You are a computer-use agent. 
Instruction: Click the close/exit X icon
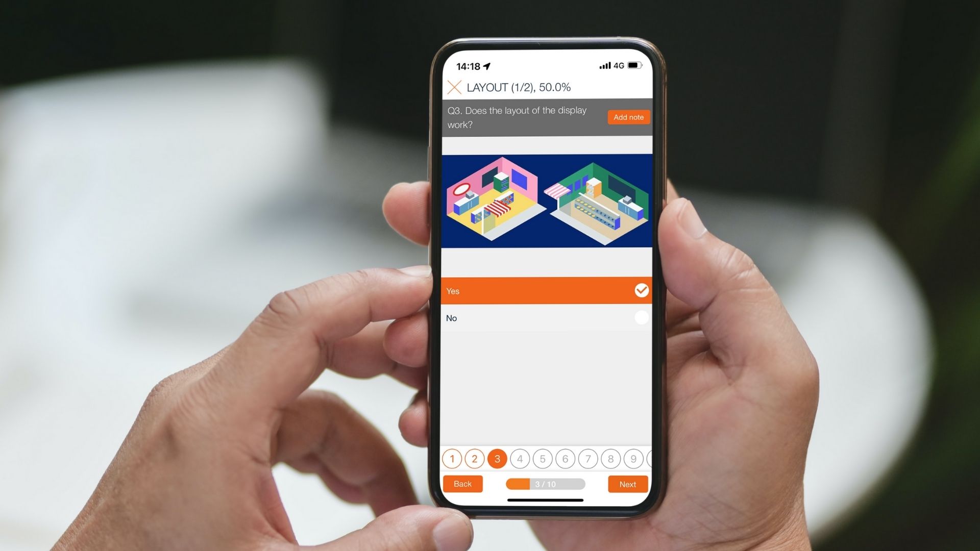tap(454, 86)
